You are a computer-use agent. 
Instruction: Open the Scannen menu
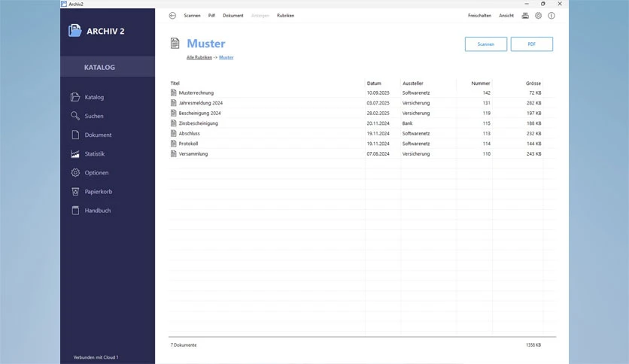192,16
